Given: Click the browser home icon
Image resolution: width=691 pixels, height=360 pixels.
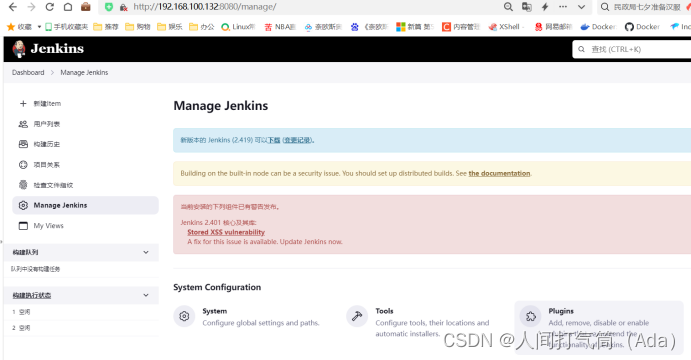Looking at the screenshot, I should click(68, 7).
